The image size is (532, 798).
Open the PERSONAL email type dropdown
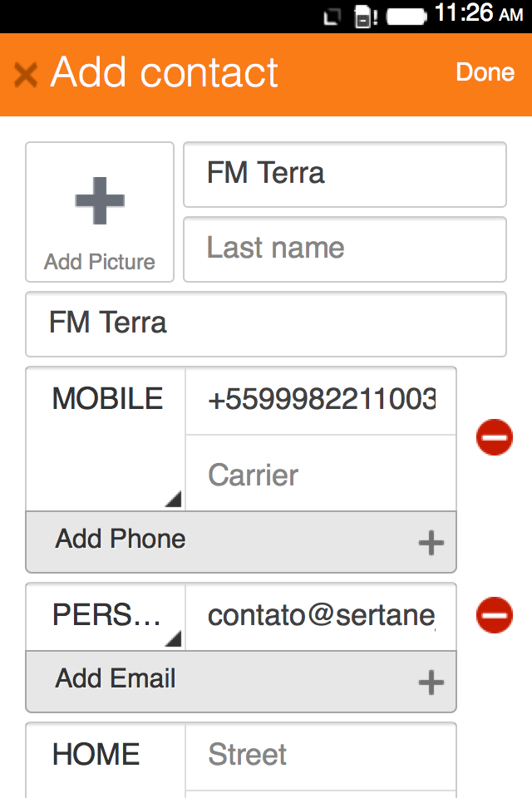[106, 616]
